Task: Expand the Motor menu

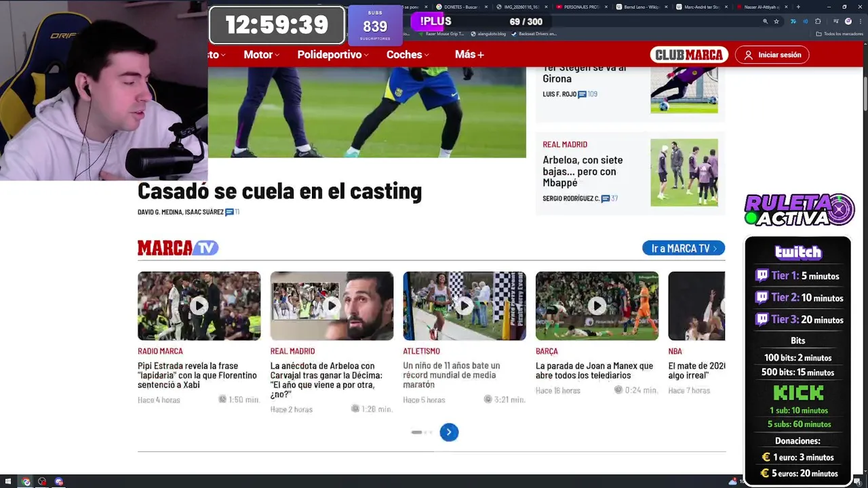Action: [262, 54]
